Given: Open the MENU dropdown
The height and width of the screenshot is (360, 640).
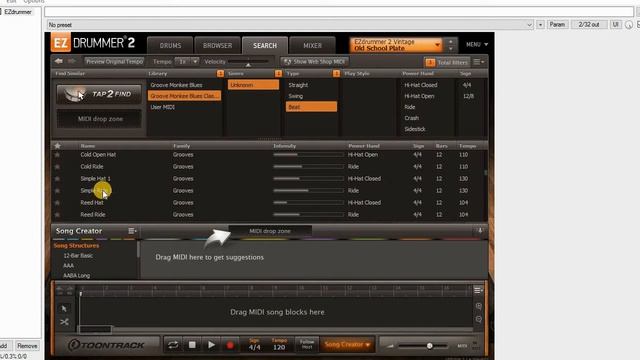Looking at the screenshot, I should click(477, 44).
